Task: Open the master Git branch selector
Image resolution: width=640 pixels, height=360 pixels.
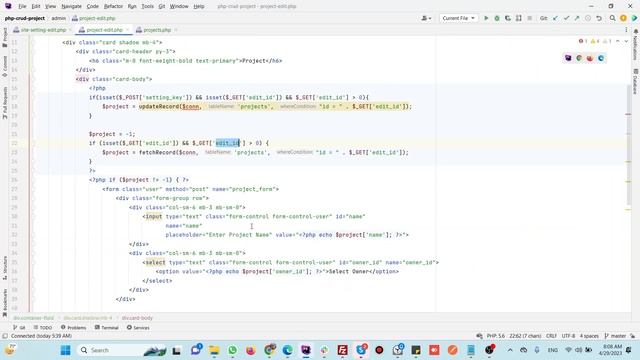Action: pyautogui.click(x=615, y=336)
